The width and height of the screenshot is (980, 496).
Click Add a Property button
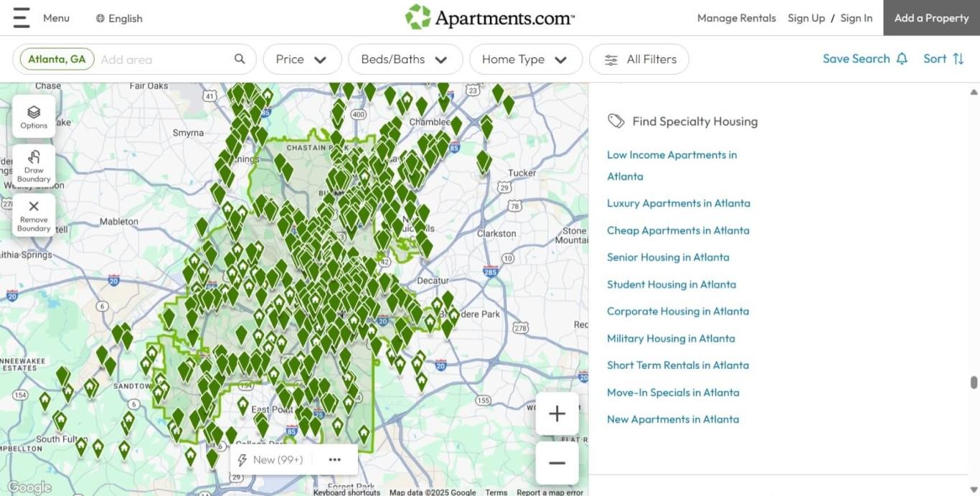[930, 18]
